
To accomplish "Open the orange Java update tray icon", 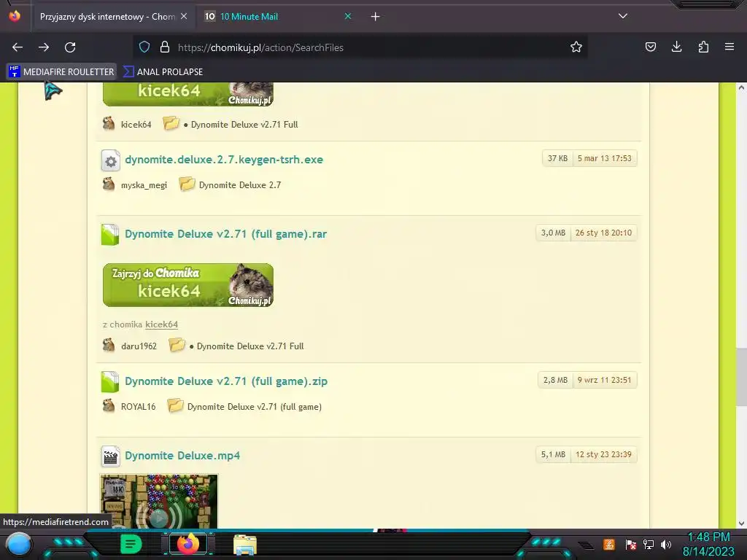I will tap(609, 544).
